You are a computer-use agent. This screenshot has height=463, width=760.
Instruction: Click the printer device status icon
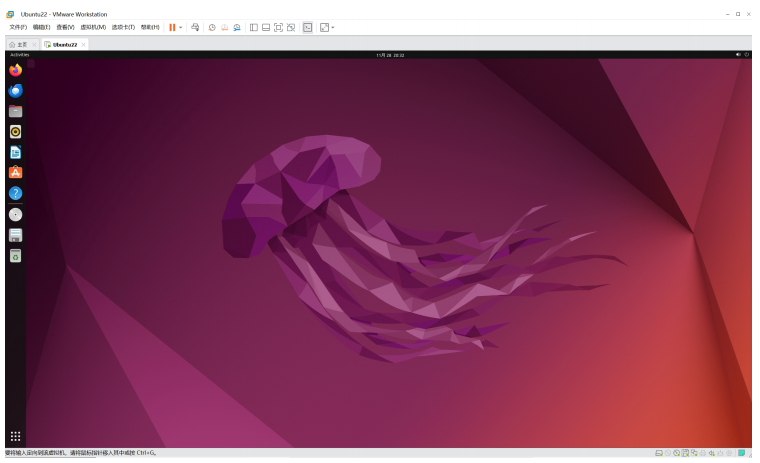(703, 453)
